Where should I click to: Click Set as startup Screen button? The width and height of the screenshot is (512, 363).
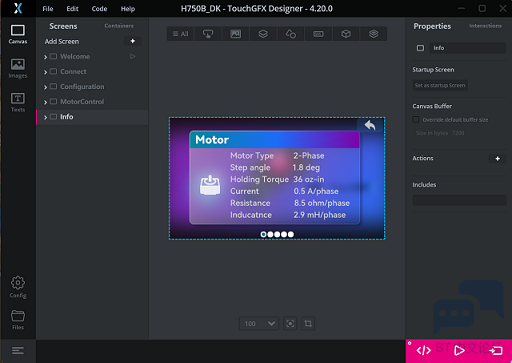[440, 85]
